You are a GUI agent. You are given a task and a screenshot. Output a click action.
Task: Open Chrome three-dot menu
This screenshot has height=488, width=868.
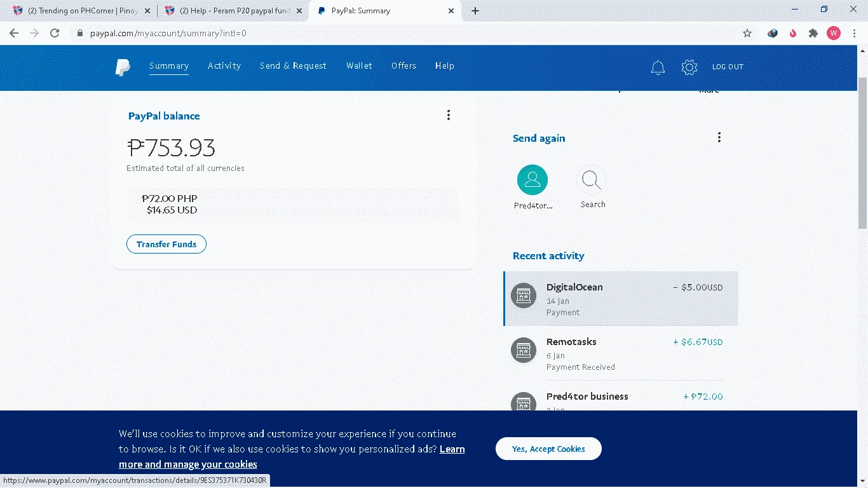(x=853, y=33)
